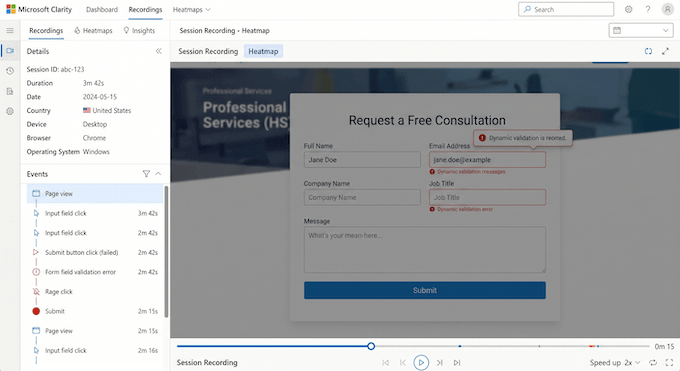Open the Insights sub-tab
Viewport: 680px width, 371px height.
(139, 30)
